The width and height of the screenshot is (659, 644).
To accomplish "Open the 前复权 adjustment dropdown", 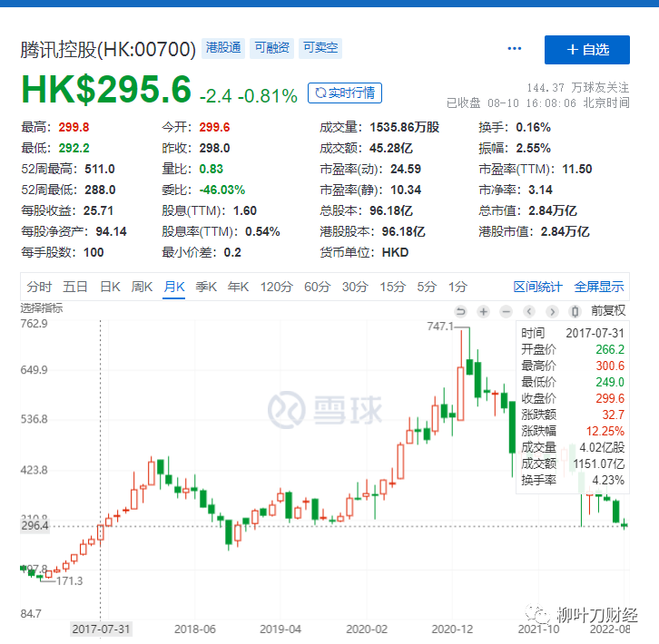I will [608, 310].
